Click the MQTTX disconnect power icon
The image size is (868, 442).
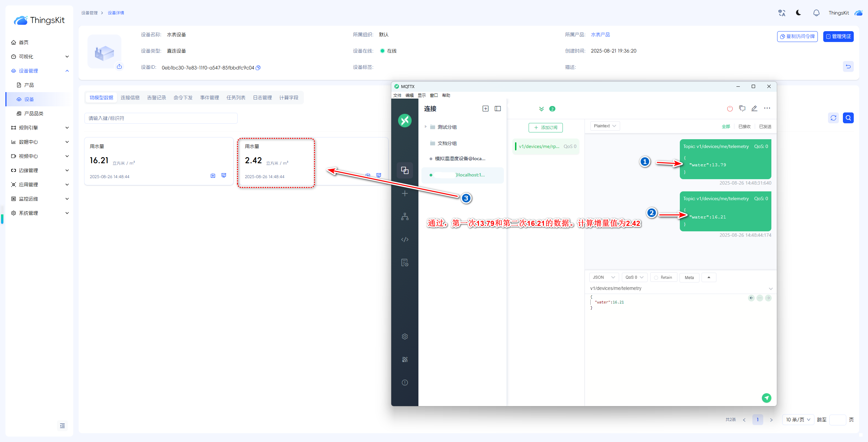tap(730, 108)
